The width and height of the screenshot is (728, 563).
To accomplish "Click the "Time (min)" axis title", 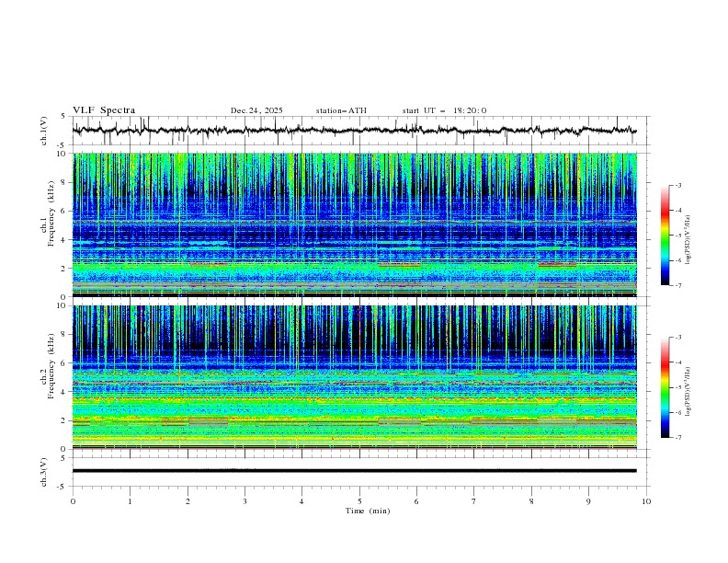I will (x=368, y=511).
